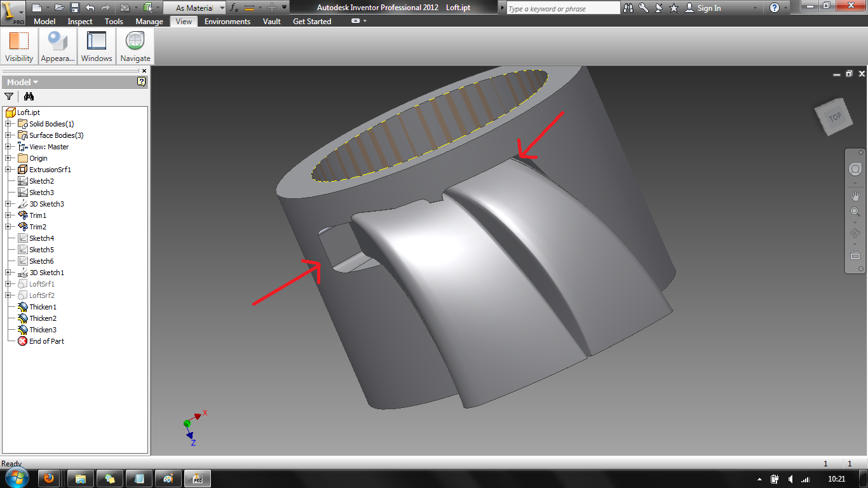868x488 pixels.
Task: Click the Zoom tool in navigation bar
Action: pos(855,212)
